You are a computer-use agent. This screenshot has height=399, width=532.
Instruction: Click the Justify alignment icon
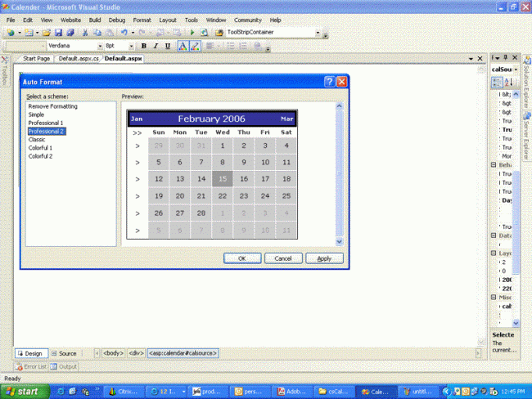pyautogui.click(x=210, y=46)
